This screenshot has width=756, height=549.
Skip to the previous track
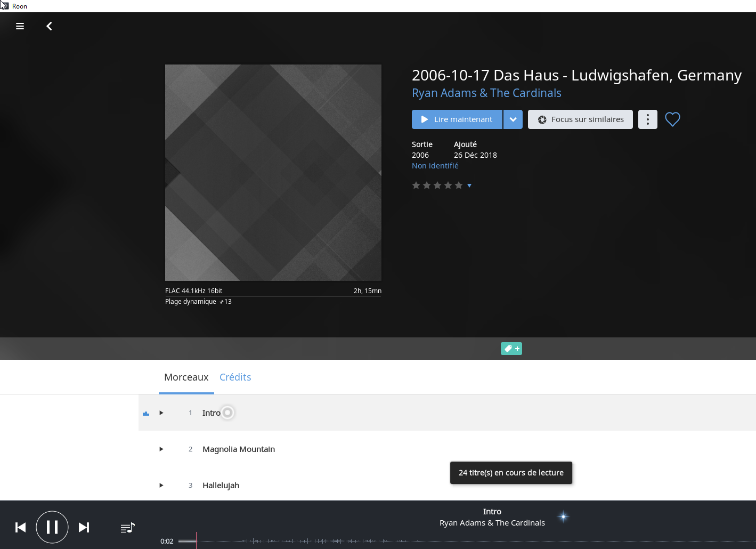tap(21, 527)
